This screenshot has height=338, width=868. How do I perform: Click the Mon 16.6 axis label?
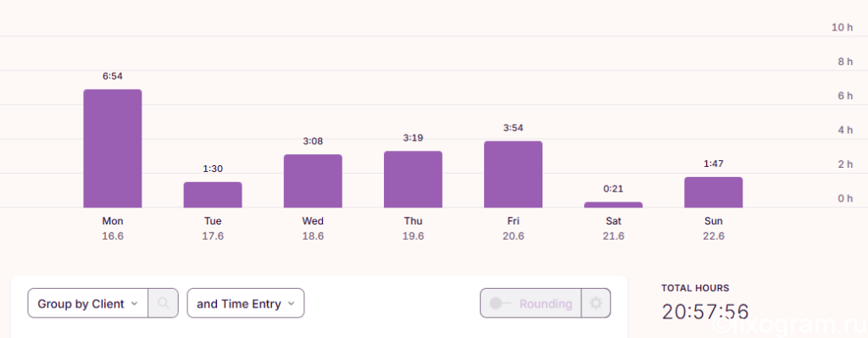pyautogui.click(x=113, y=229)
